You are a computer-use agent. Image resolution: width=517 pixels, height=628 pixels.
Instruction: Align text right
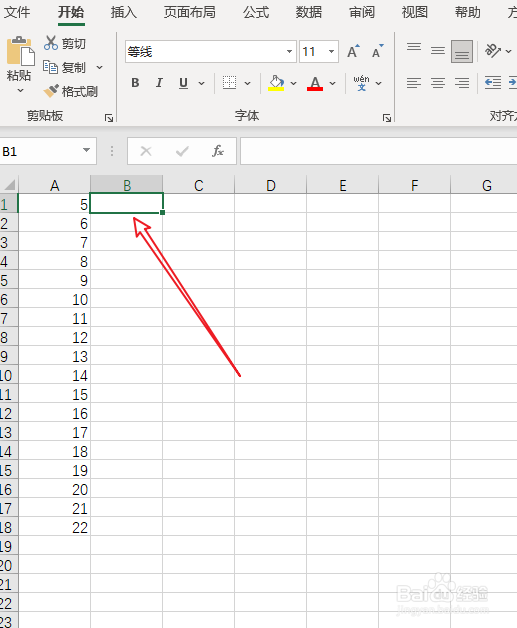pyautogui.click(x=462, y=83)
